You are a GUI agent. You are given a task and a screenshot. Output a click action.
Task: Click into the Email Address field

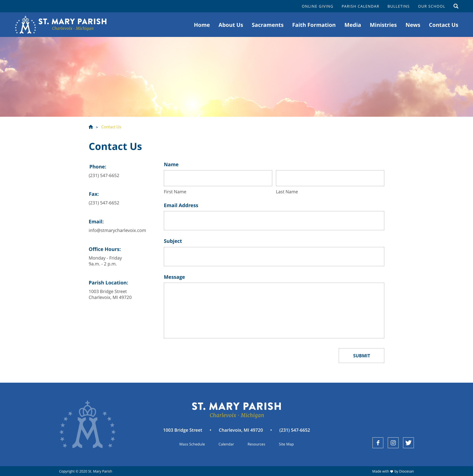(x=274, y=220)
